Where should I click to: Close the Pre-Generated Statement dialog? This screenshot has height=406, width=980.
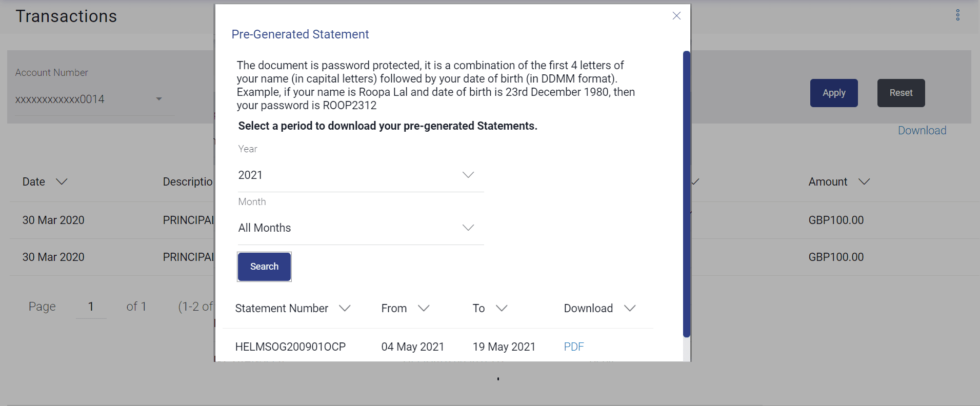point(676,16)
